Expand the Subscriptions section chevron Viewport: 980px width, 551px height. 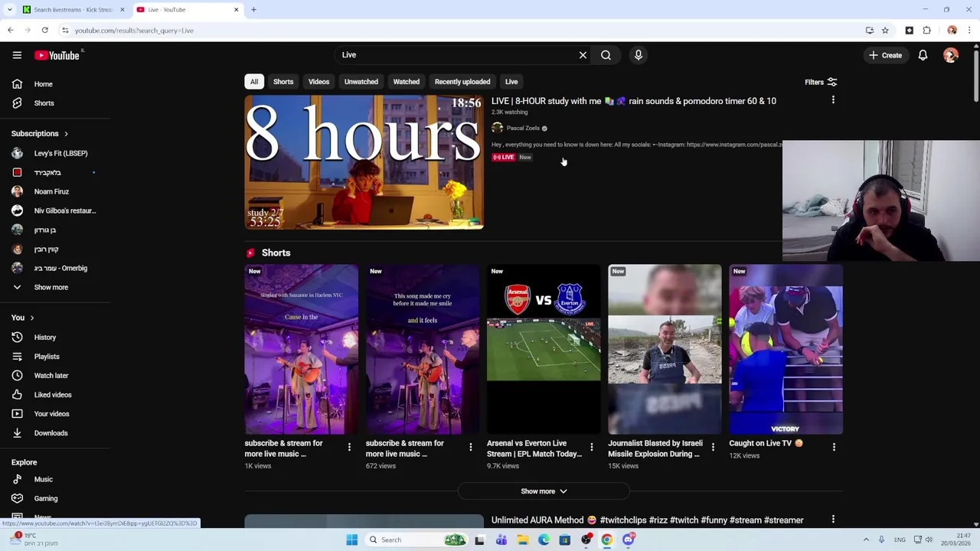tap(66, 134)
